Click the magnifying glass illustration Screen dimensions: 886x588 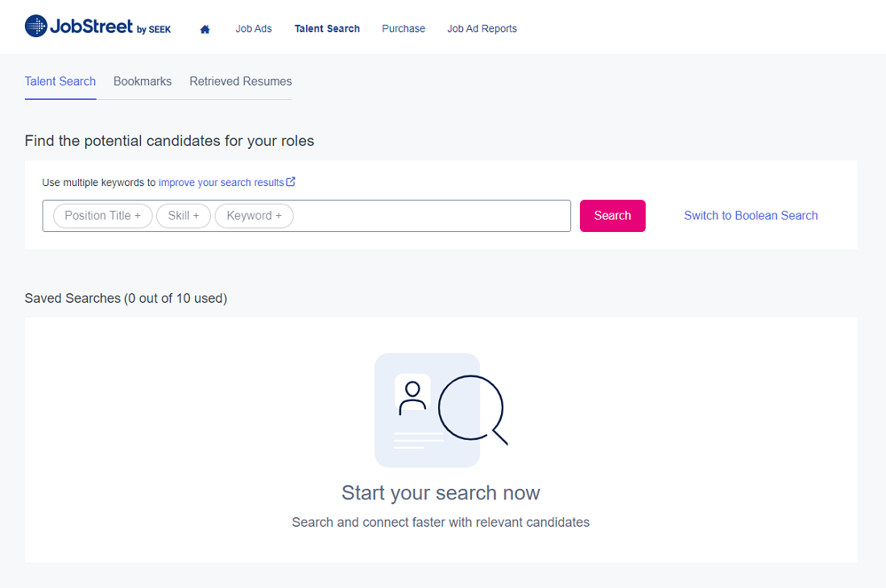474,410
